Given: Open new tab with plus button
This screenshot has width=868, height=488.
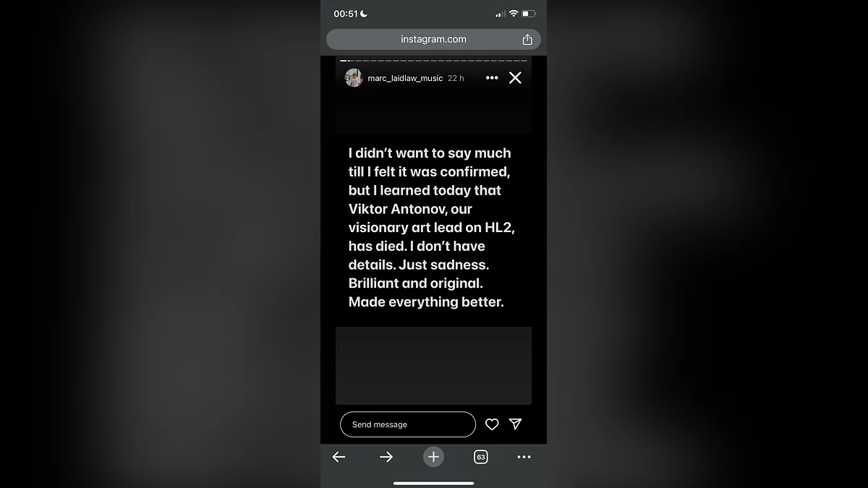Looking at the screenshot, I should pyautogui.click(x=433, y=457).
